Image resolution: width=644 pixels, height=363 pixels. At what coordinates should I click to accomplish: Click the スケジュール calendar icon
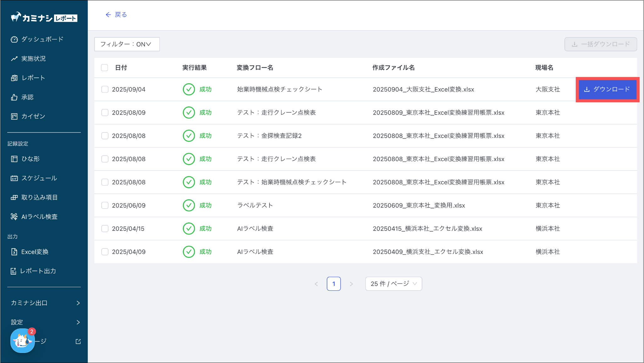(x=14, y=178)
